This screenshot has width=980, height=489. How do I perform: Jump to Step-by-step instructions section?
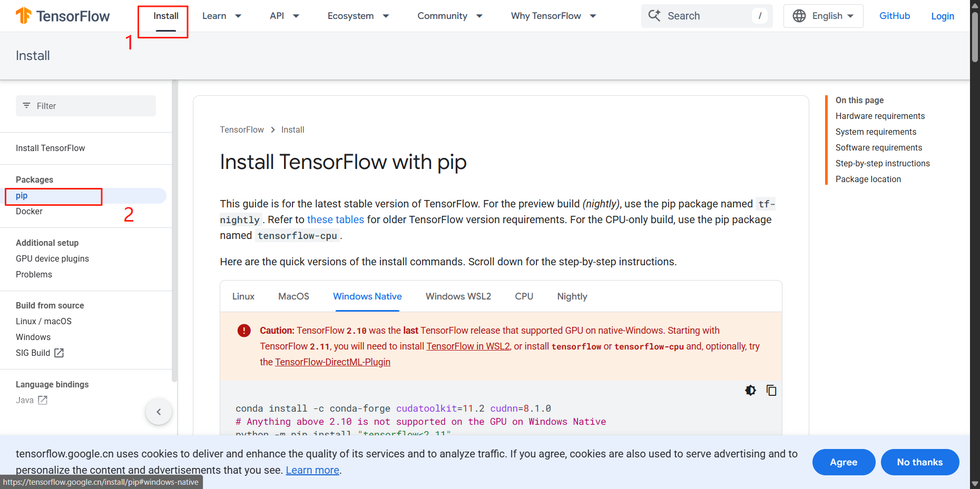tap(883, 164)
